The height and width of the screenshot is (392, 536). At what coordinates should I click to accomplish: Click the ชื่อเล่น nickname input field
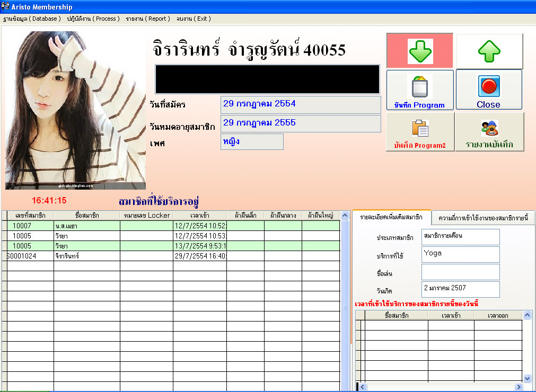coord(460,272)
